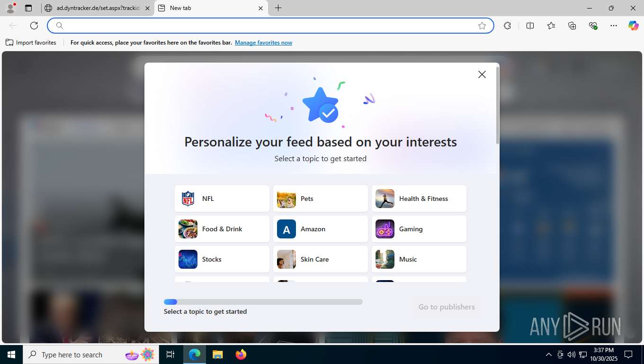Open Browser essentials heart icon
644x364 pixels.
[x=593, y=26]
